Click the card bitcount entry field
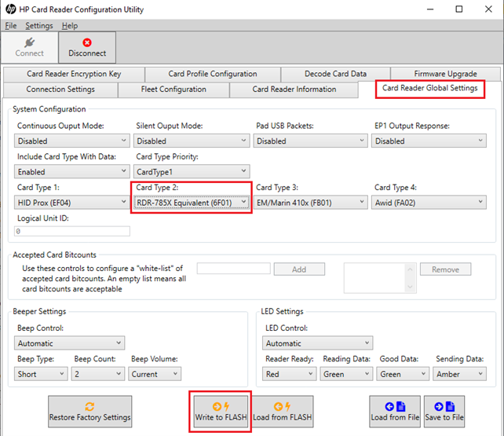504x436 pixels. click(x=234, y=269)
